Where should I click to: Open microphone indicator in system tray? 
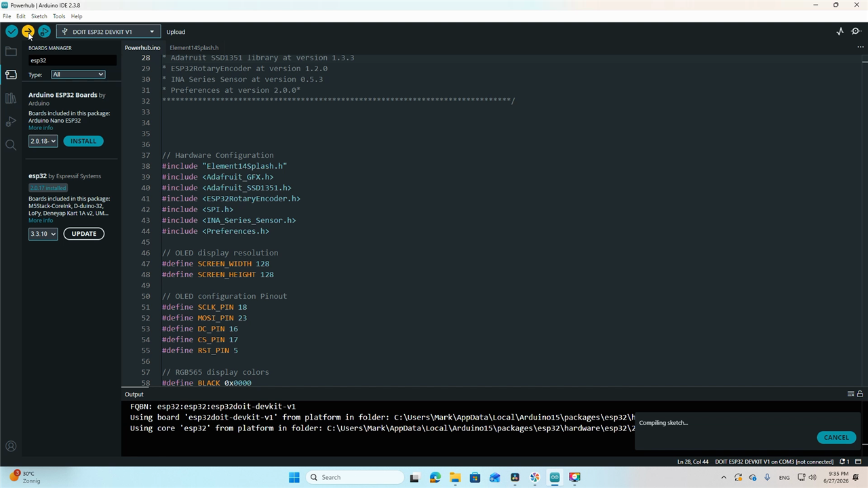[x=768, y=477]
